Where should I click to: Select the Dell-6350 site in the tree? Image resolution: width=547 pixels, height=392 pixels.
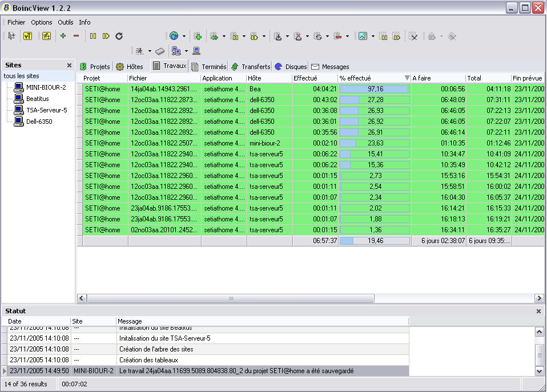click(39, 122)
